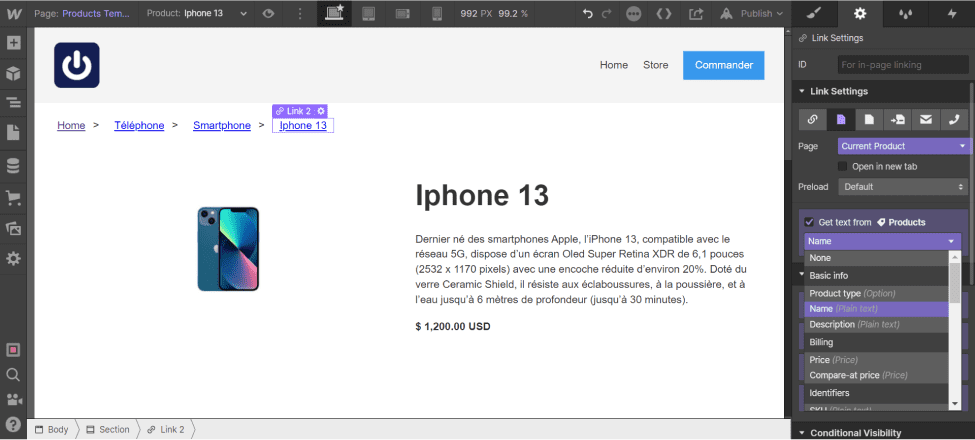The height and width of the screenshot is (440, 975).
Task: Open the code export brackets icon
Action: pyautogui.click(x=664, y=13)
